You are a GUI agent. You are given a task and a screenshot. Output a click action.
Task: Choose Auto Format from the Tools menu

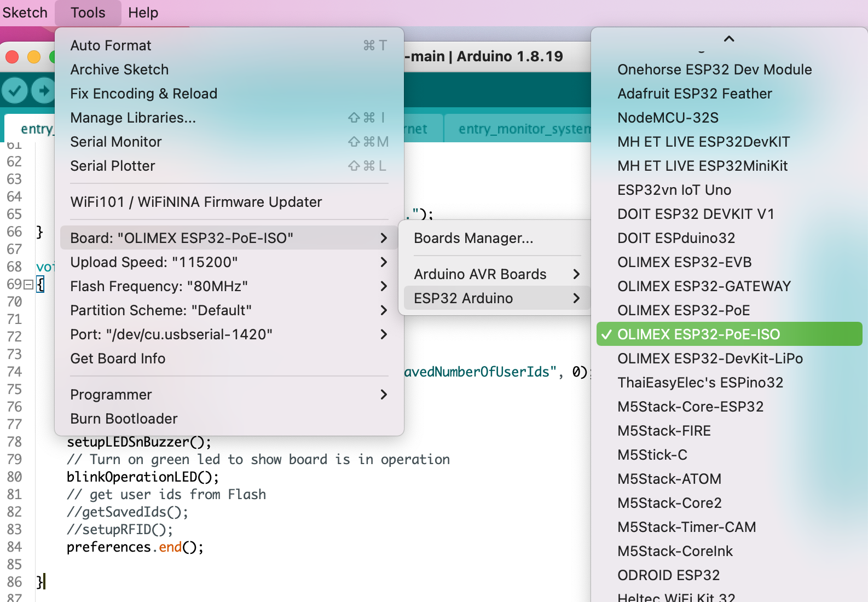coord(229,45)
